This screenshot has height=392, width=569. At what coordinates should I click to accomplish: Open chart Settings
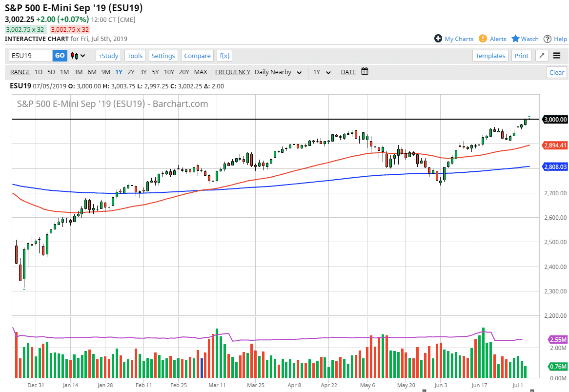coord(163,56)
